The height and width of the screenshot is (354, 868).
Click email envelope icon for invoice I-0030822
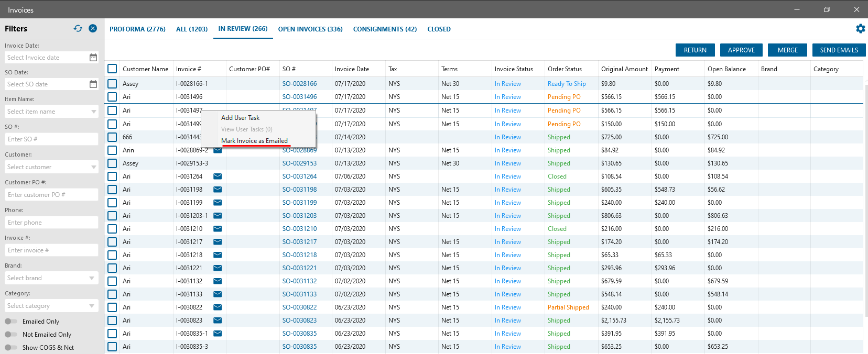click(x=218, y=307)
